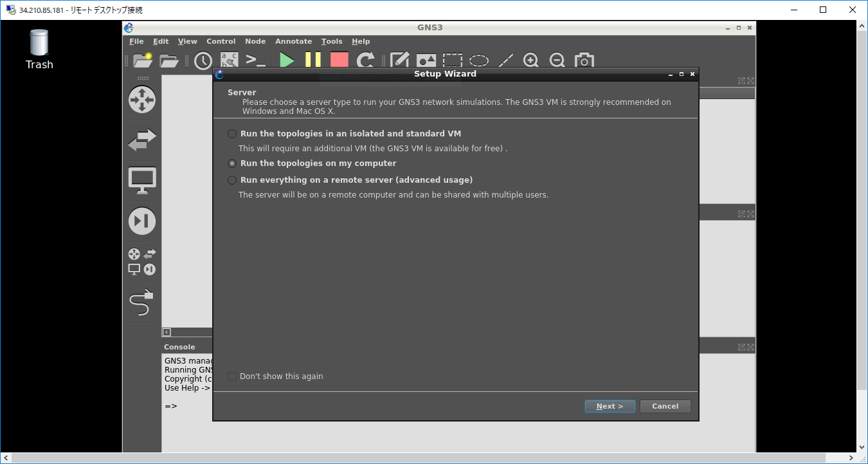Select the Draw a line tool
Viewport: 868px width, 464px height.
click(505, 60)
